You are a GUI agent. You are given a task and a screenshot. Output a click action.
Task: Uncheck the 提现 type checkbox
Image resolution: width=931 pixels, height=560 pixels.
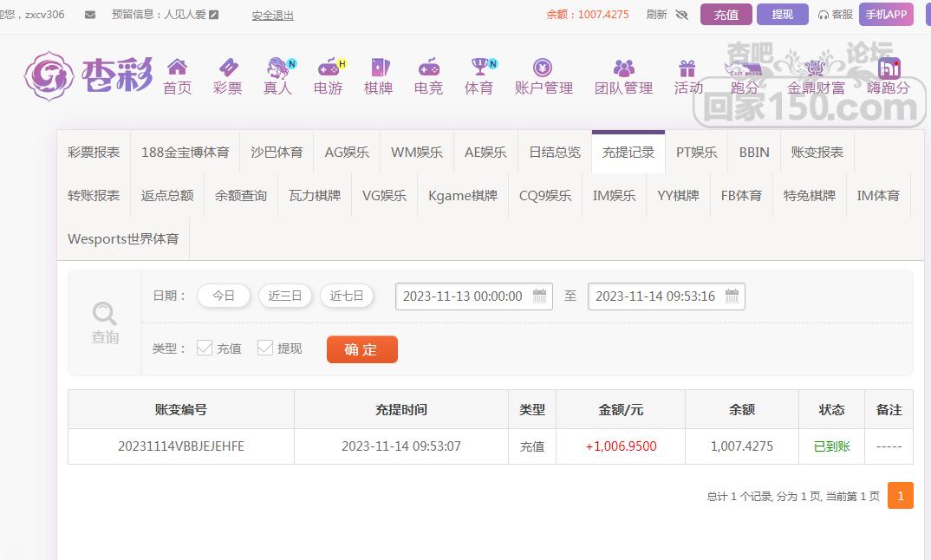coord(265,348)
